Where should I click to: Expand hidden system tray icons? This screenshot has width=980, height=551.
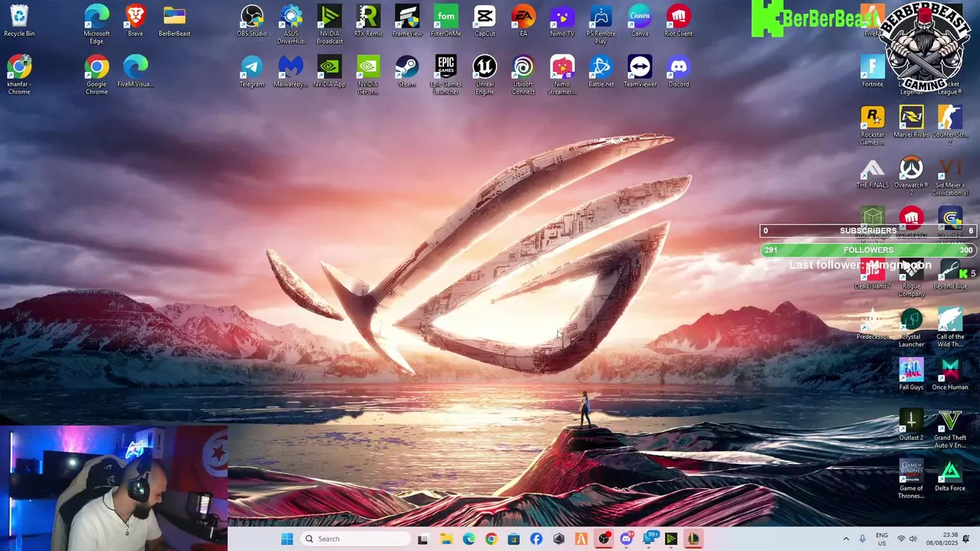pos(846,539)
